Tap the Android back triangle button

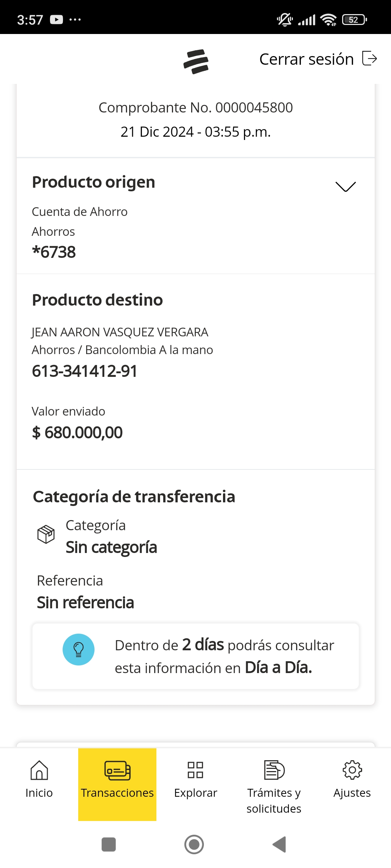279,844
